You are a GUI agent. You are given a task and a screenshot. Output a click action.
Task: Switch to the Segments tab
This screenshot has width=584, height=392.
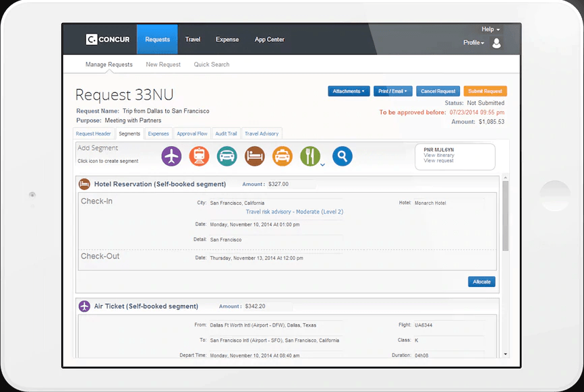click(x=129, y=133)
